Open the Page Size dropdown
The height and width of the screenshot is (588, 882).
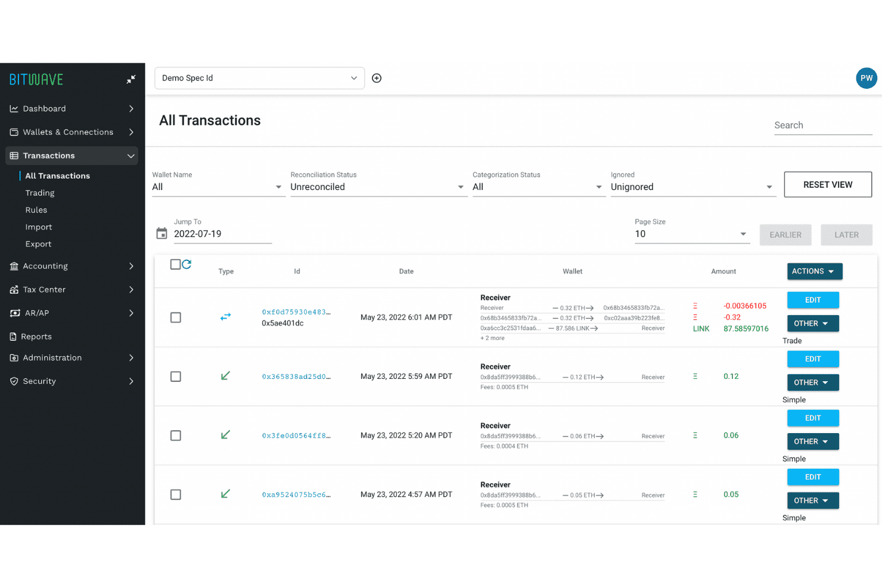(x=691, y=234)
